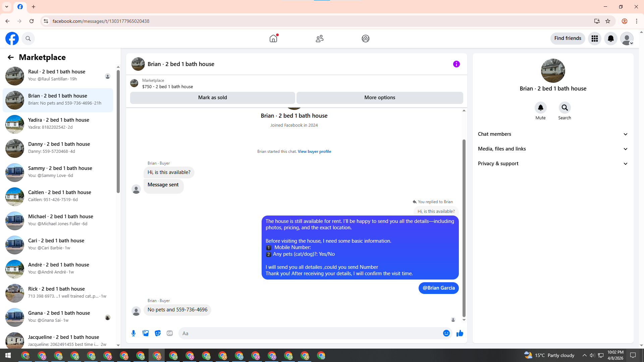This screenshot has height=362, width=644.
Task: Open the Facebook menu grid icon
Action: (x=594, y=39)
